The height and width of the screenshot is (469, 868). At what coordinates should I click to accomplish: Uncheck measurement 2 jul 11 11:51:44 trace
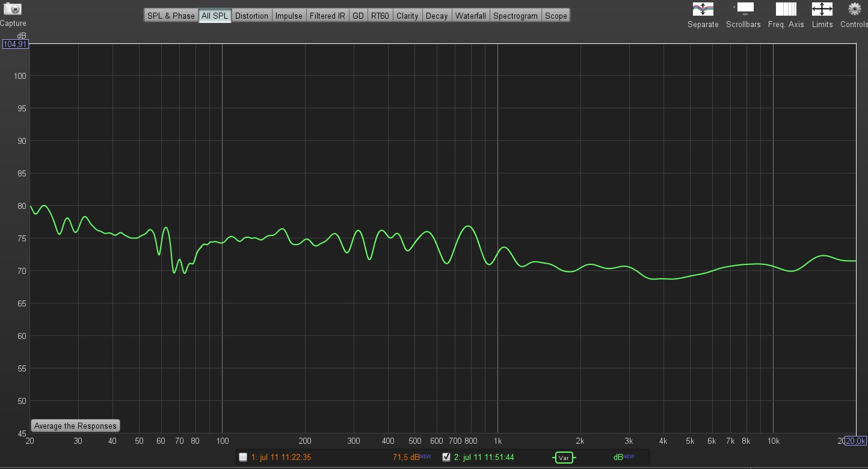[x=446, y=457]
